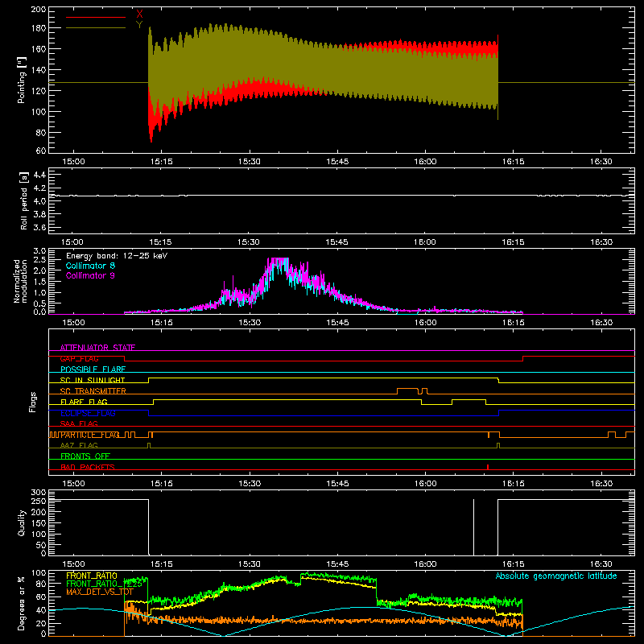This screenshot has height=644, width=644.
Task: Click the red X legend label
Action: point(139,14)
